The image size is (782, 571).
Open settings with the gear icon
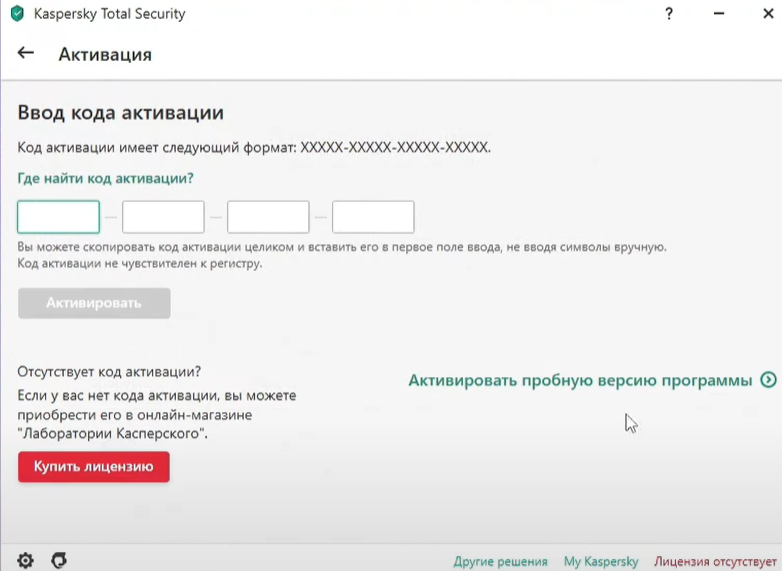click(25, 560)
